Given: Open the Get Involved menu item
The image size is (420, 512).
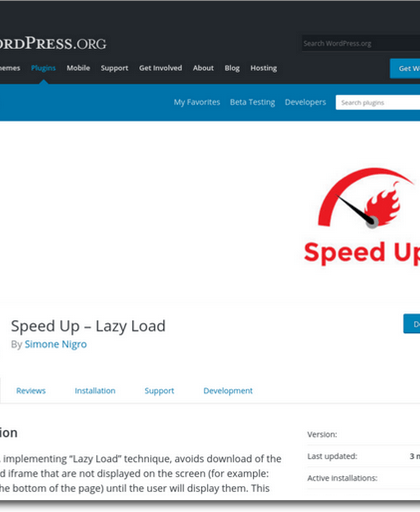Looking at the screenshot, I should (x=161, y=68).
